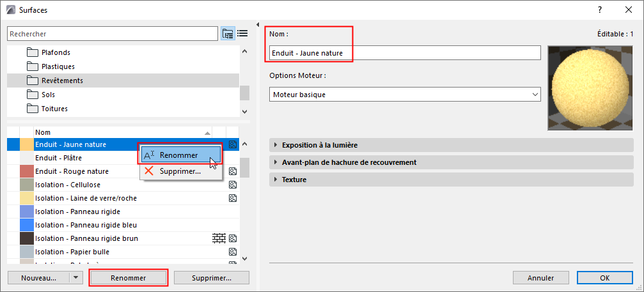Expand Avant-plan de hachure de recouvrement panel
Screen dimensions: 644x292
pyautogui.click(x=276, y=162)
